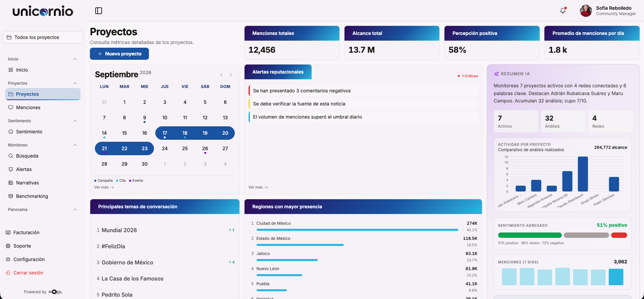Screen dimensions: 644x299
Task: Select September 9 on calendar
Action: (145, 118)
